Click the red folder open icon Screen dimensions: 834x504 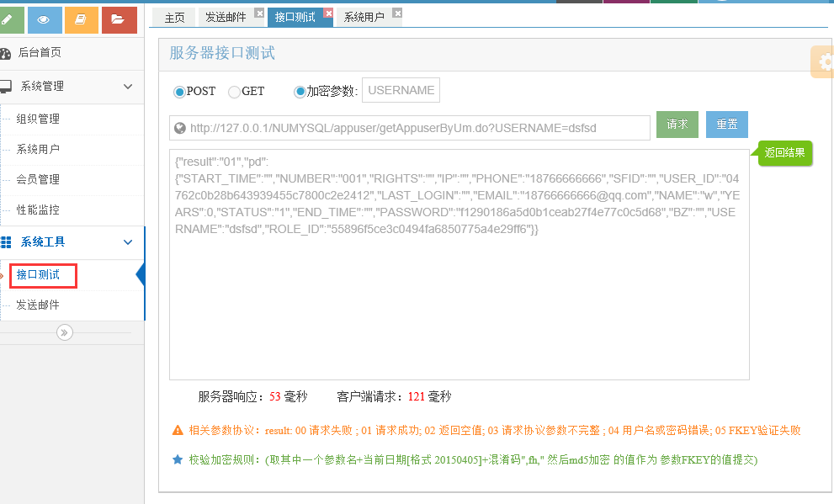pyautogui.click(x=120, y=20)
